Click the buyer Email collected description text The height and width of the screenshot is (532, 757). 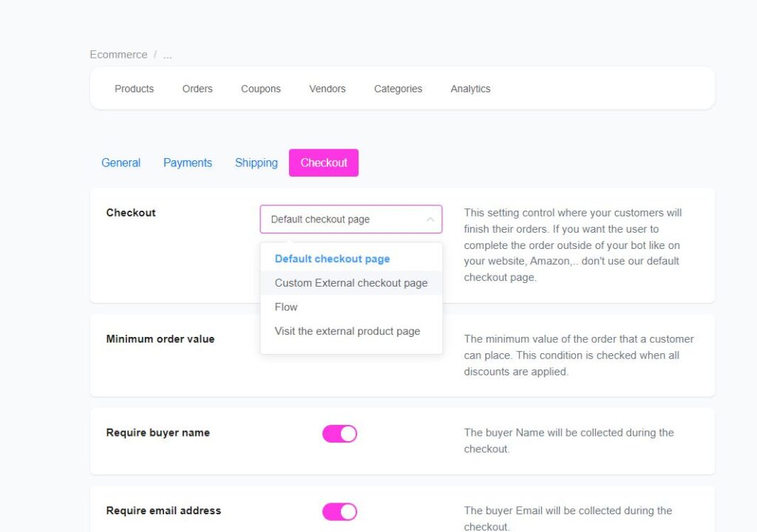pyautogui.click(x=568, y=519)
